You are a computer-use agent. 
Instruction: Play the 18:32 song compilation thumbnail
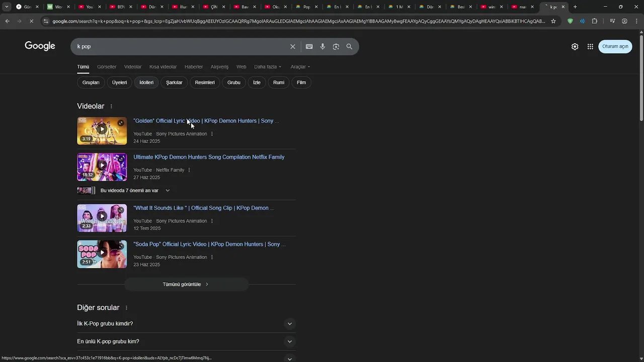point(102,167)
